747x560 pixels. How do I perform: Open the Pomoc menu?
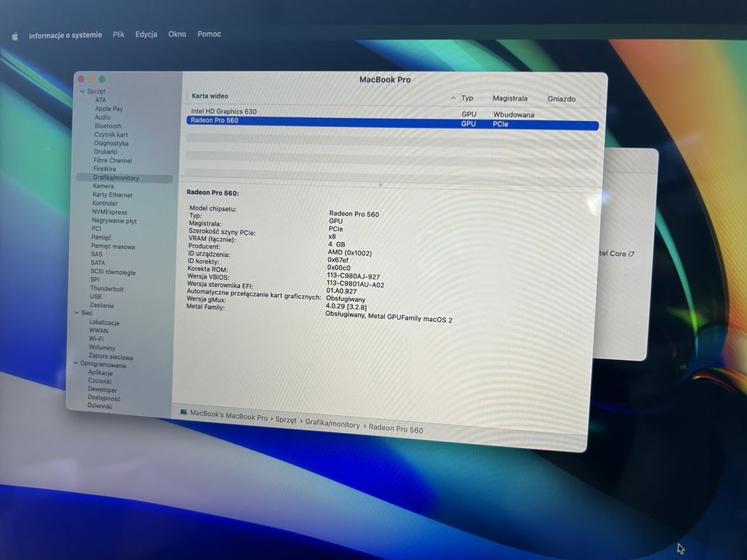(x=209, y=34)
